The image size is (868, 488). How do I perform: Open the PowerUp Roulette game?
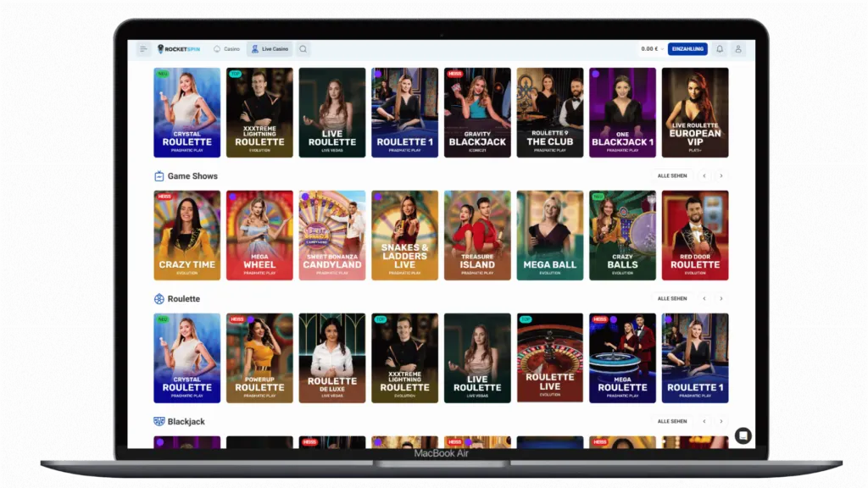259,358
